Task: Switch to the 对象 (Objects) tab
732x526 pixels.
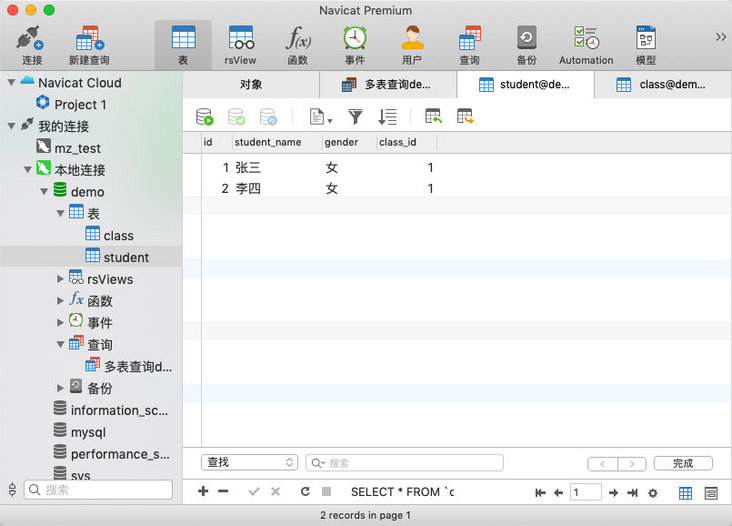Action: click(x=251, y=85)
